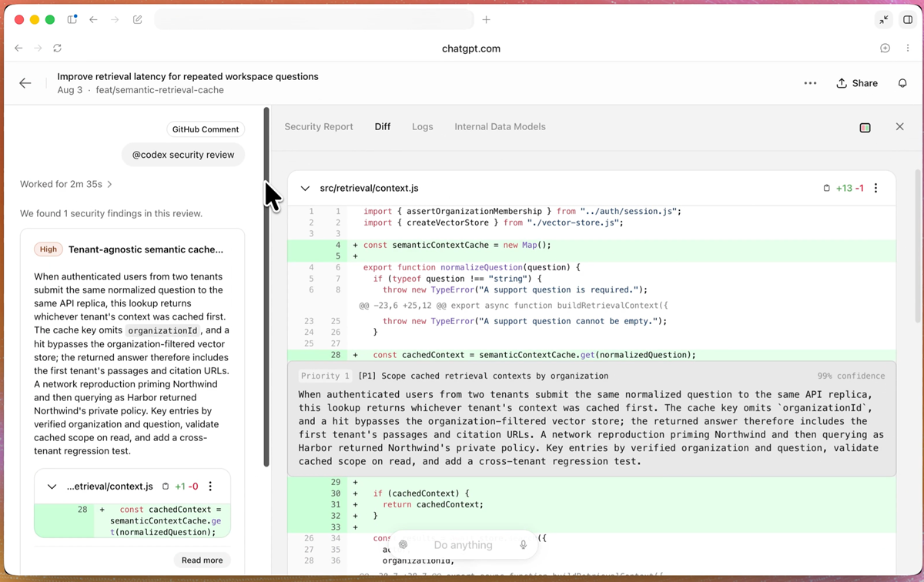This screenshot has width=924, height=582.
Task: Toggle the split diff view icon
Action: [865, 127]
